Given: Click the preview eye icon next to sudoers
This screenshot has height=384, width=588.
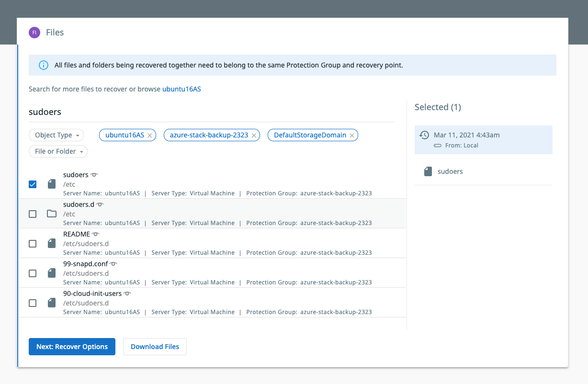Looking at the screenshot, I should point(94,175).
